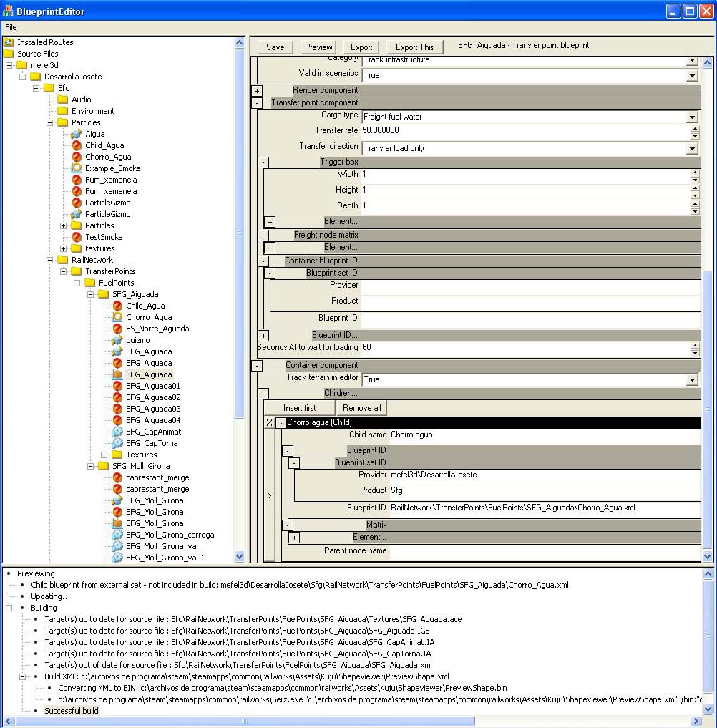Select the SFG_CapAnimat gear icon

point(117,432)
